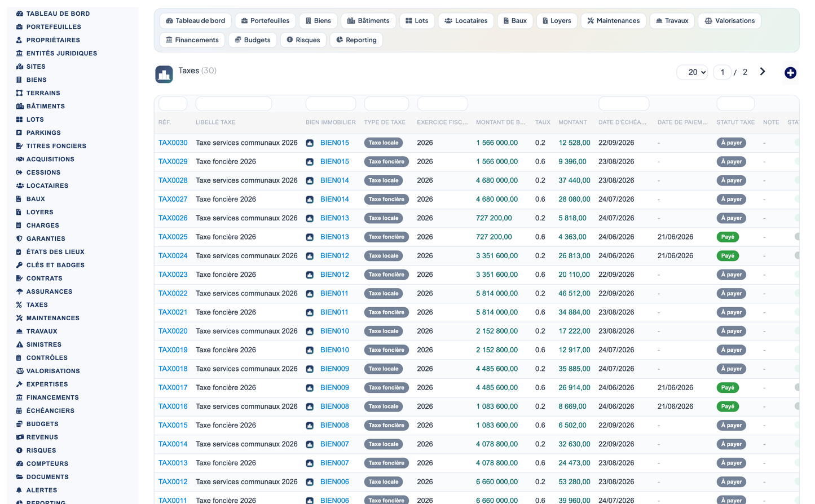815x504 pixels.
Task: Switch to the Reporting top tab
Action: click(x=356, y=40)
